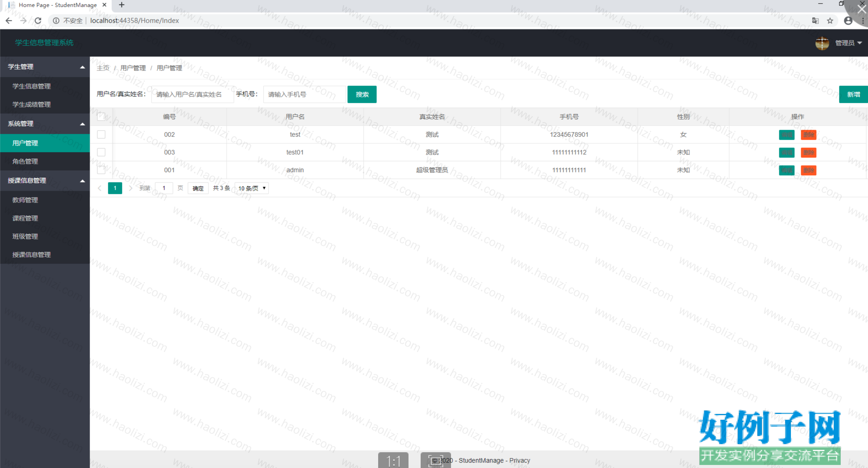Screen dimensions: 868x468
Task: Open the Privacy link in footer
Action: point(520,460)
